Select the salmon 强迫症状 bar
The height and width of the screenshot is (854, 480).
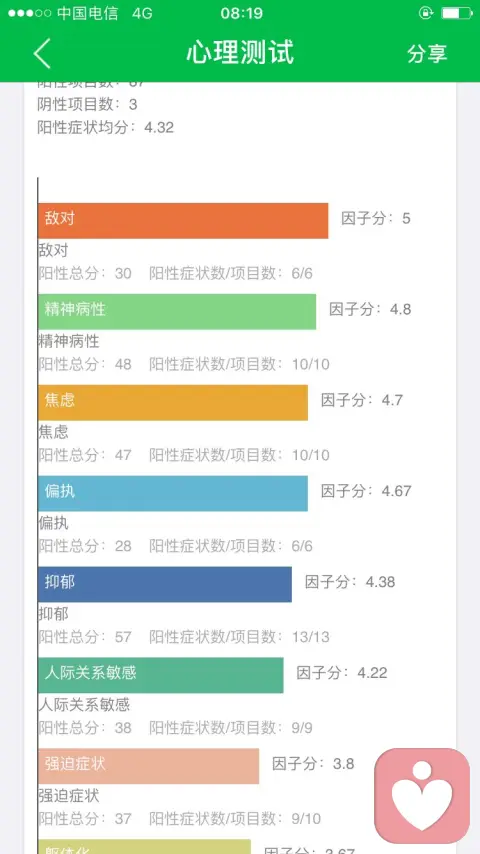tap(149, 766)
